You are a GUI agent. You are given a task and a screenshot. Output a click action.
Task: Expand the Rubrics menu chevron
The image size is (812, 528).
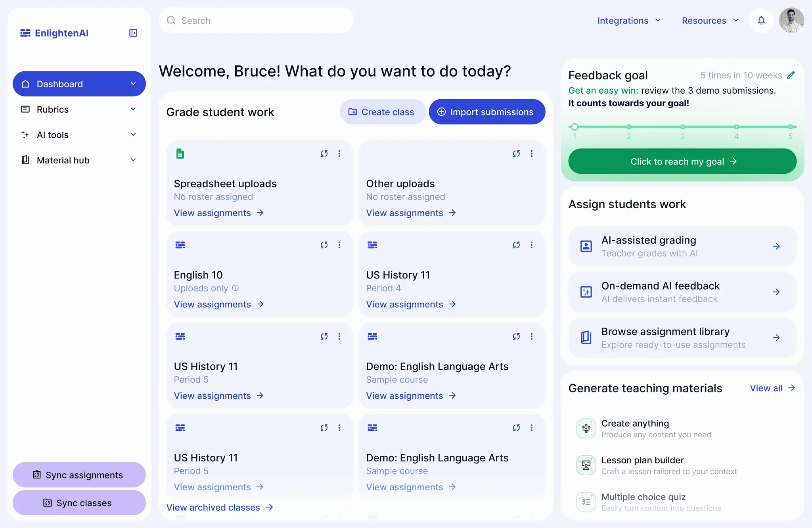click(133, 109)
